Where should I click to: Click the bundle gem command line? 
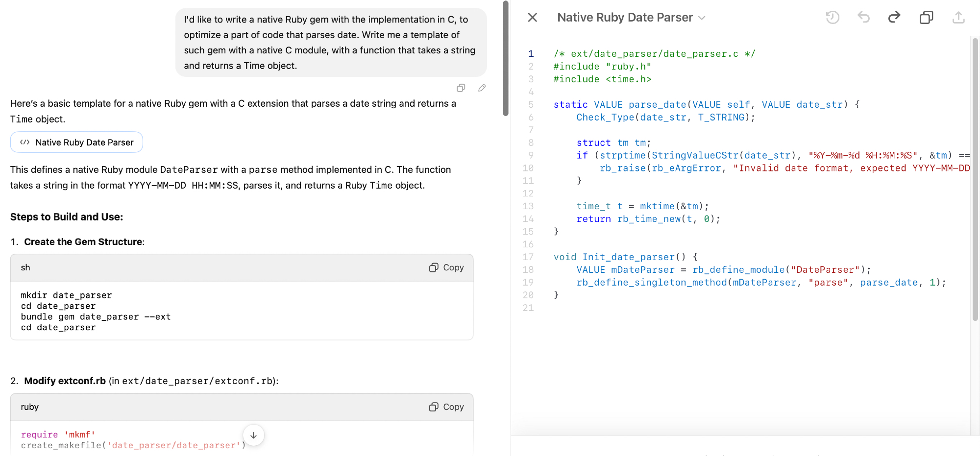tap(96, 317)
